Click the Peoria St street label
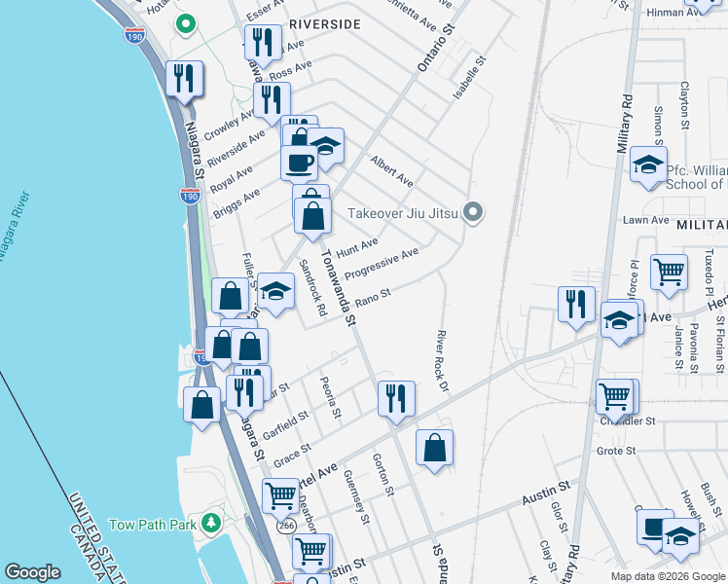 click(x=331, y=397)
